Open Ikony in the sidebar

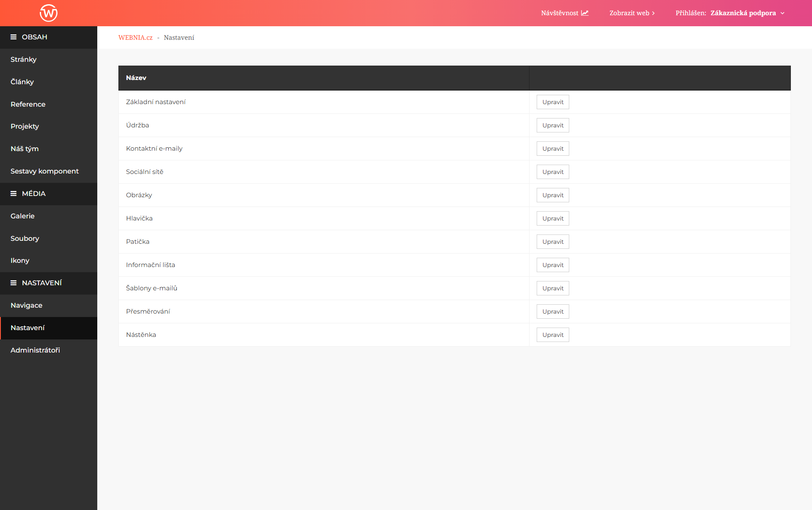[49, 261]
